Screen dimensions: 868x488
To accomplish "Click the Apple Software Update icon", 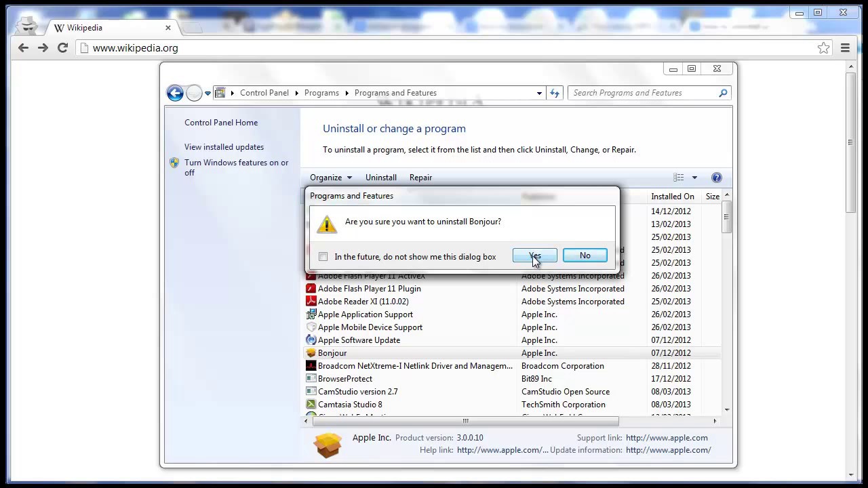I will [x=311, y=340].
